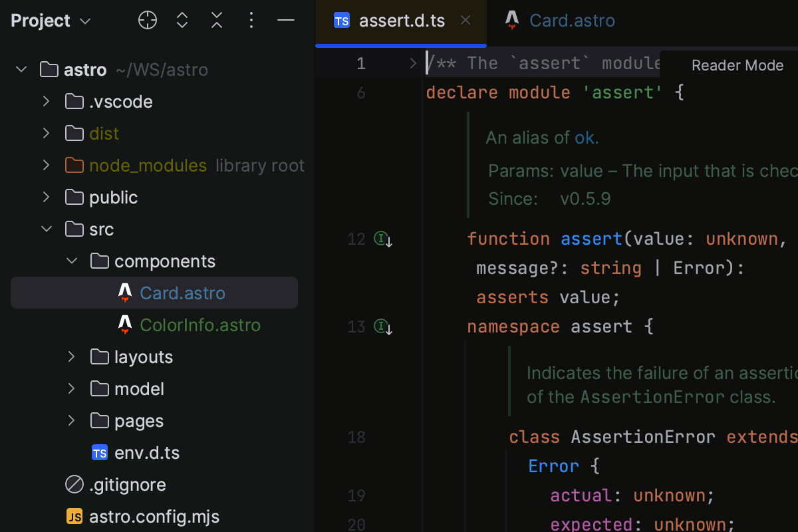Screen dimensions: 798x532
Task: Close the assert.d.ts tab
Action: point(465,21)
